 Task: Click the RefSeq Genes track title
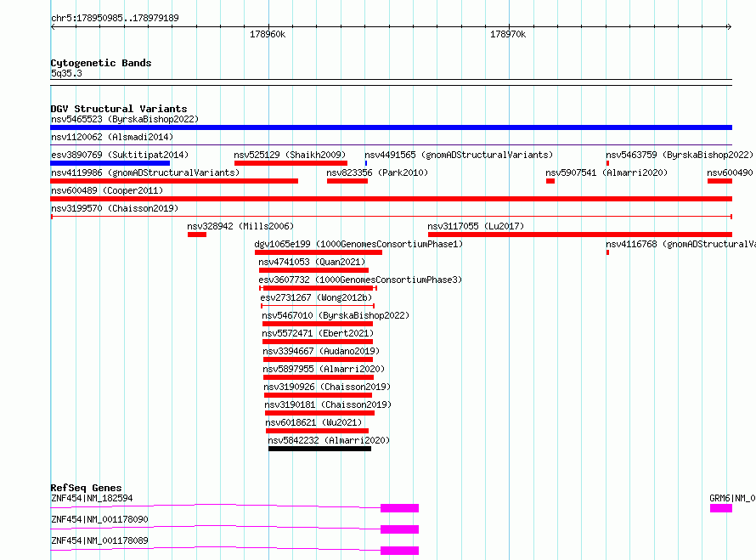(86, 488)
